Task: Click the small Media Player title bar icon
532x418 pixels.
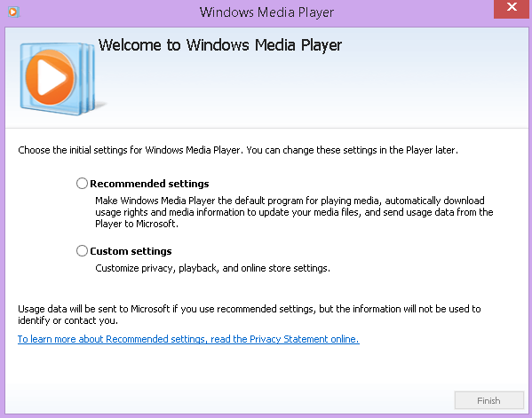Action: 13,12
